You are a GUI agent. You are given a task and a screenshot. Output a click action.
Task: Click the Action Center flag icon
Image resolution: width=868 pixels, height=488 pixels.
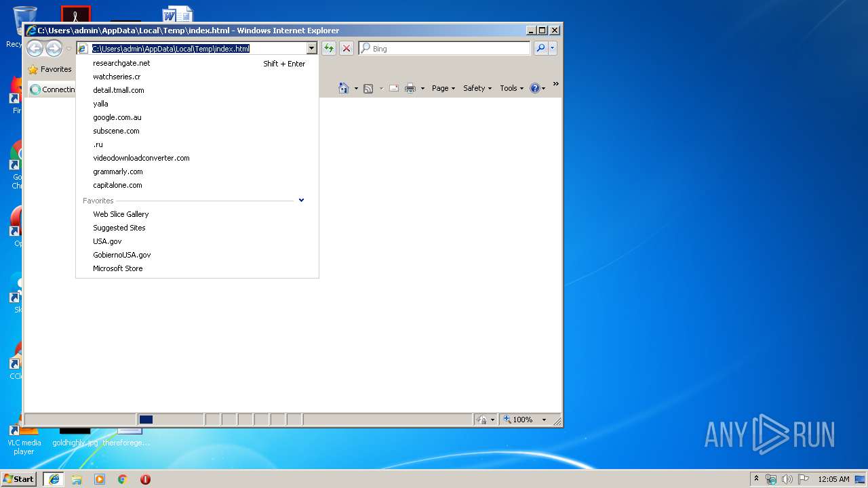pos(804,479)
